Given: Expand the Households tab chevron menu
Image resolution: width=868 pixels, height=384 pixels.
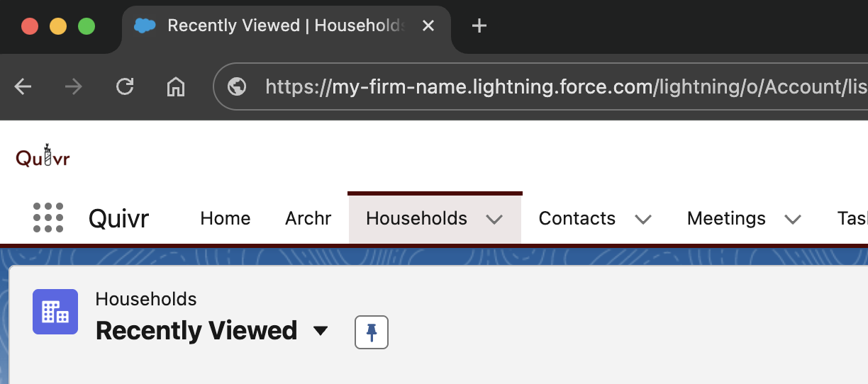Looking at the screenshot, I should (x=494, y=219).
